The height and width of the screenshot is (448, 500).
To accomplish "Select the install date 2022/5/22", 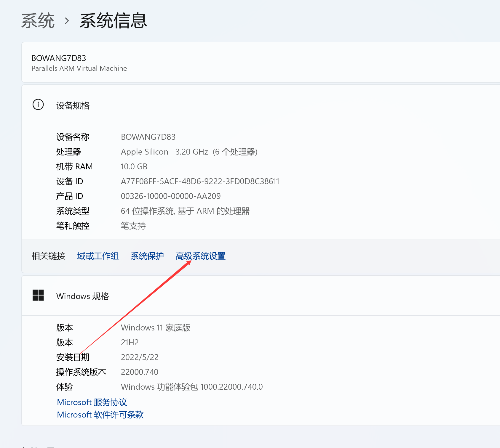I will [x=140, y=357].
